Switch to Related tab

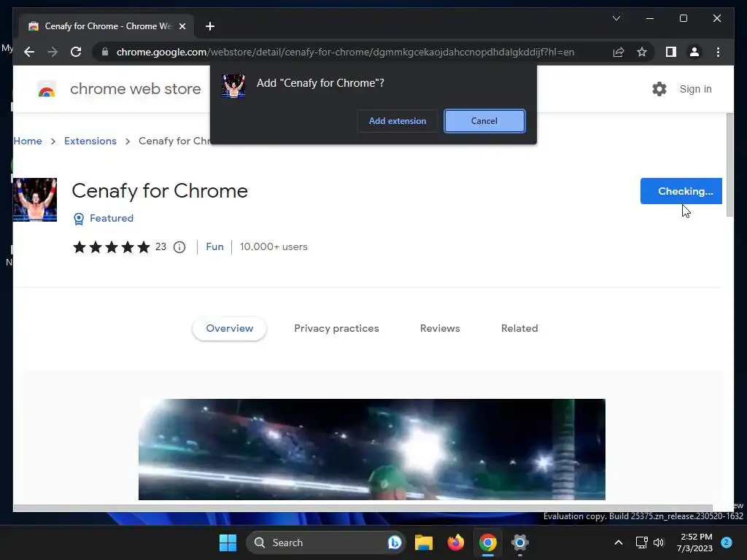[519, 329]
